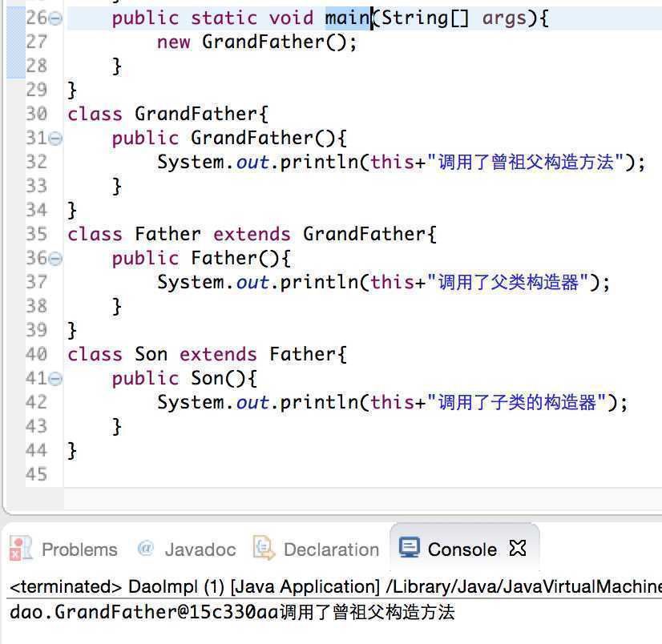
Task: Click 'public Father(){' constructor declaration
Action: click(x=201, y=258)
